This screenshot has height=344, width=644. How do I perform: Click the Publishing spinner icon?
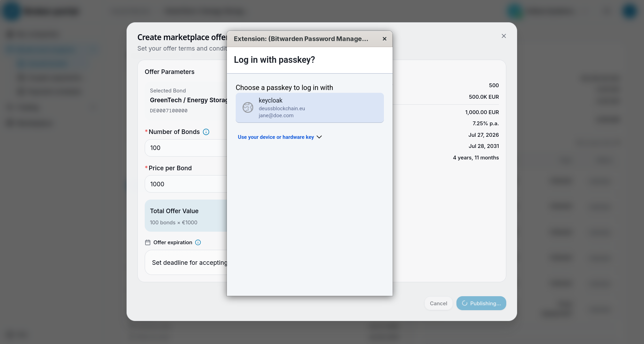[464, 303]
